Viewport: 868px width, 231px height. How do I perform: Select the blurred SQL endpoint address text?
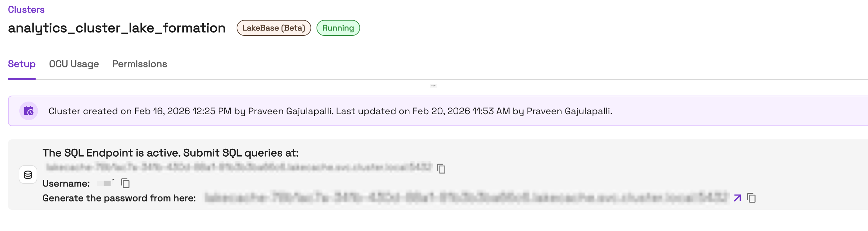coord(239,167)
